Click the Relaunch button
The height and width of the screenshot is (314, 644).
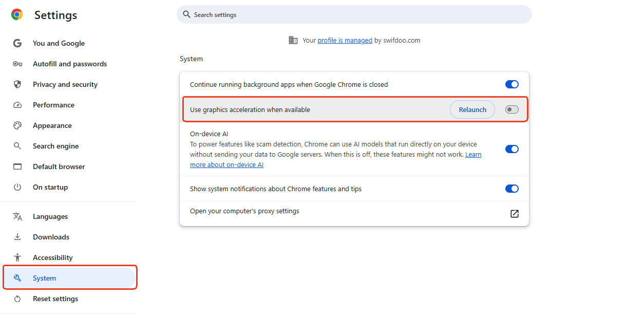[472, 109]
